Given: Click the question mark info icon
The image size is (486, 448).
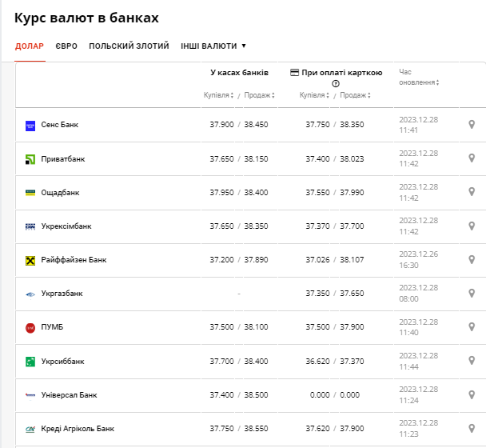Looking at the screenshot, I should pyautogui.click(x=336, y=83).
